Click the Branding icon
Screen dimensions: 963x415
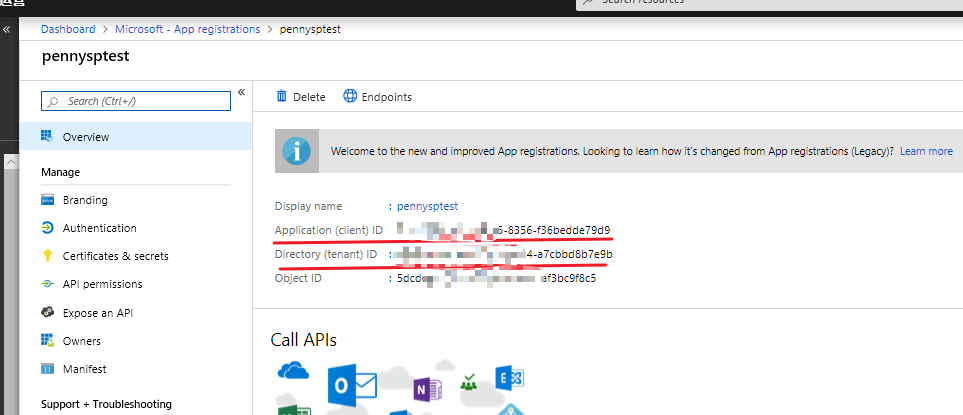pyautogui.click(x=46, y=200)
